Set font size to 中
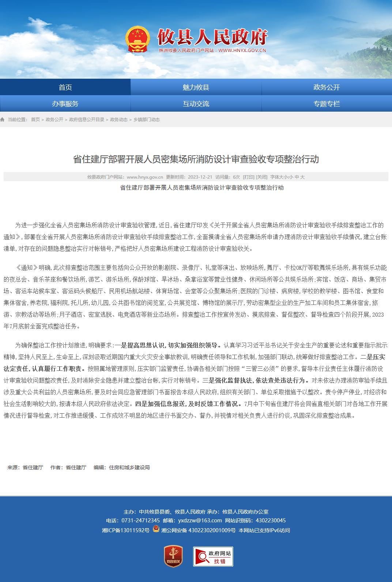 (x=297, y=177)
